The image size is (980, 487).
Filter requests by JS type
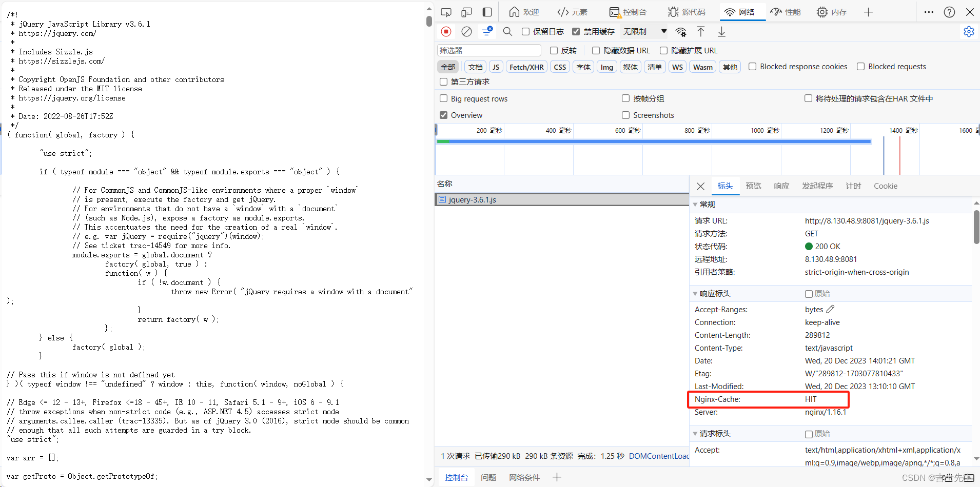tap(496, 67)
